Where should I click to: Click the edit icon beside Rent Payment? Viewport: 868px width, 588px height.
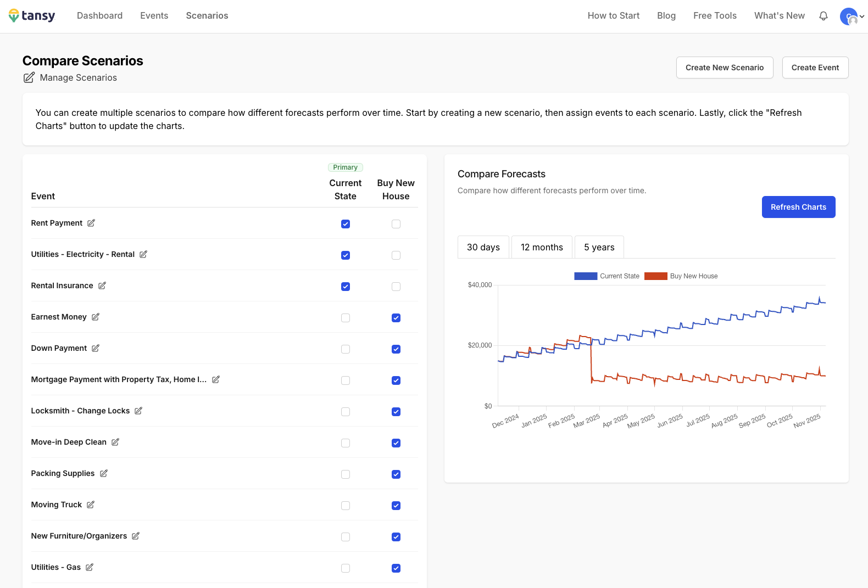[x=91, y=223]
